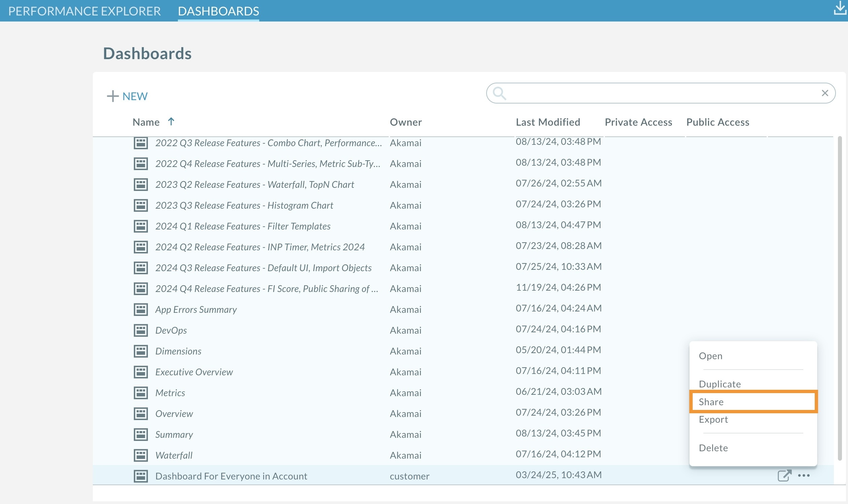Viewport: 848px width, 504px height.
Task: Click dashboard icon beside Dimensions
Action: pos(141,351)
